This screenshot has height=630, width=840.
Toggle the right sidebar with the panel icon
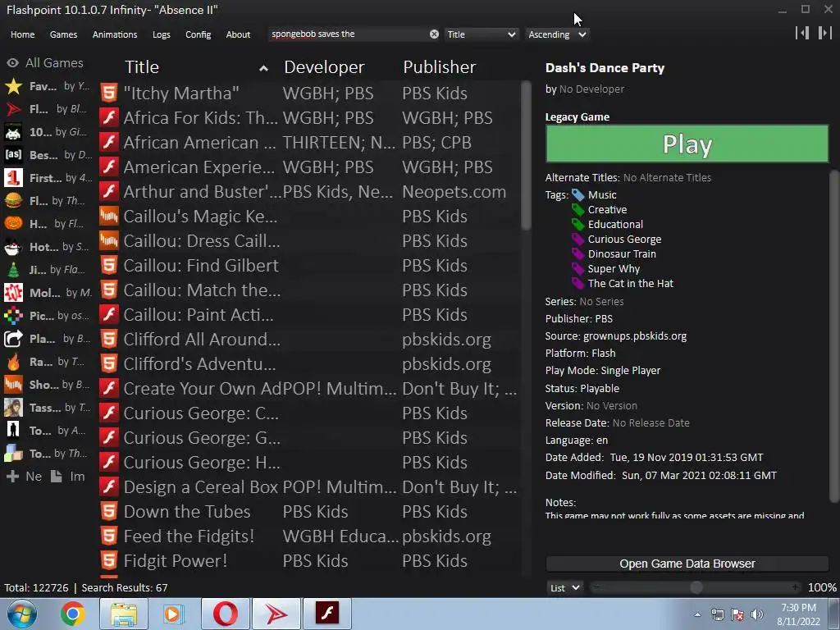pos(825,33)
